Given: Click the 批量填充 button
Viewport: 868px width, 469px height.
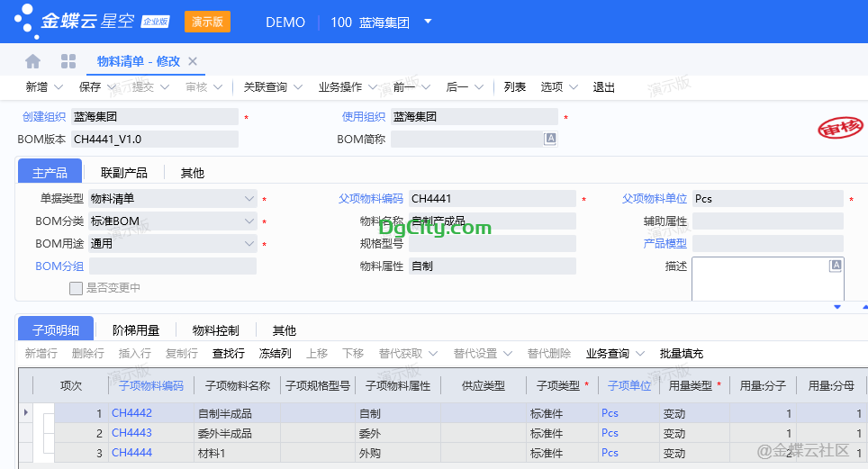Looking at the screenshot, I should (x=682, y=354).
